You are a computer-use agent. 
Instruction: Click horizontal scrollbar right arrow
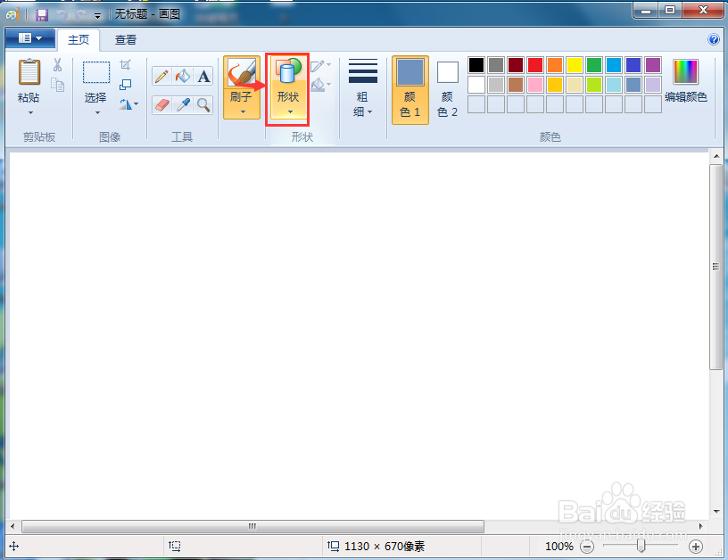tap(700, 526)
